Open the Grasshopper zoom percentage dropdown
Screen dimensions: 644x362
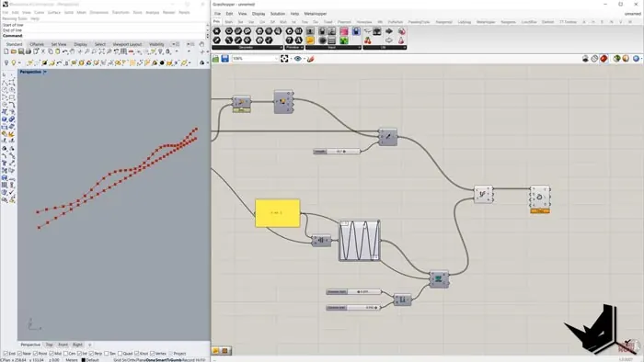pyautogui.click(x=276, y=59)
